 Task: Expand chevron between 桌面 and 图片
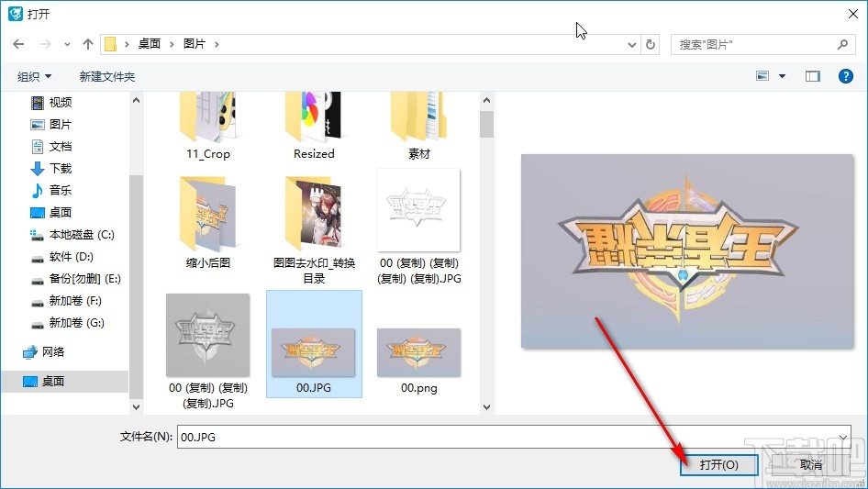coord(172,44)
